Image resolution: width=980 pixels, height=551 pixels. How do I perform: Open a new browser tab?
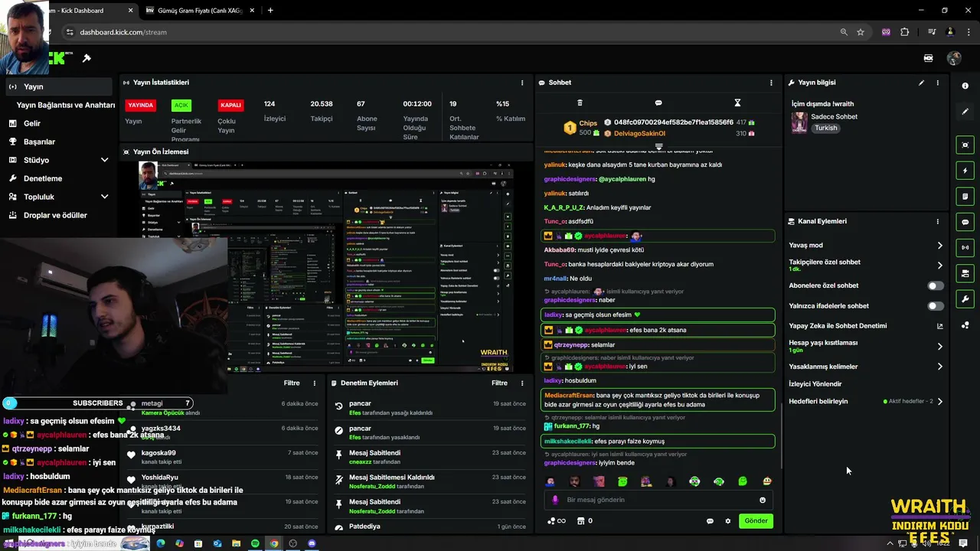(x=270, y=11)
